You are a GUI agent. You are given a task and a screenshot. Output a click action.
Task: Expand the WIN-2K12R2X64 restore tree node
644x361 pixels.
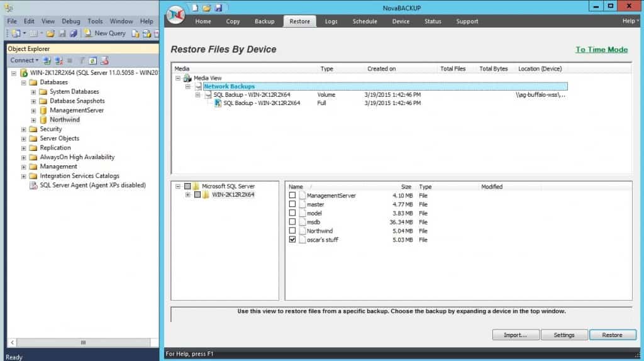[x=187, y=195]
